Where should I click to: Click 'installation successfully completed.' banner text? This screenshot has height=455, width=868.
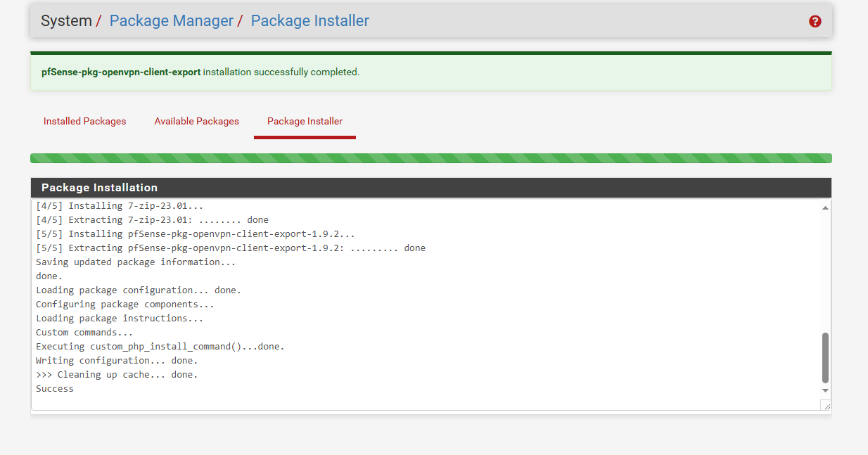click(x=281, y=72)
